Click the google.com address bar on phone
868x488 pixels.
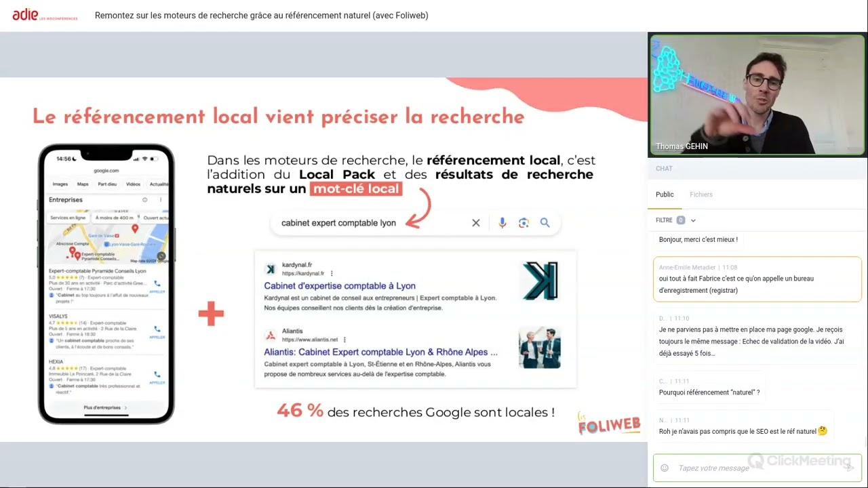[x=106, y=171]
